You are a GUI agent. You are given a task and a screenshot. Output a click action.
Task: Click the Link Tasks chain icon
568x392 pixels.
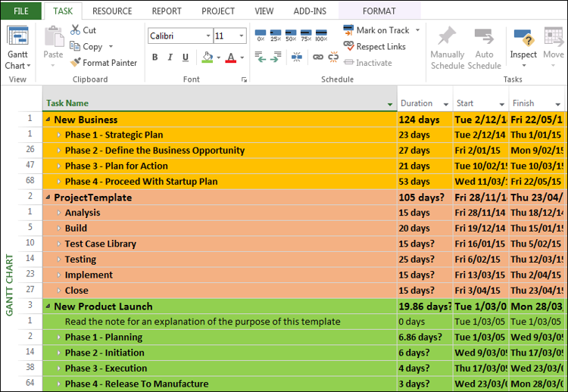[x=318, y=57]
